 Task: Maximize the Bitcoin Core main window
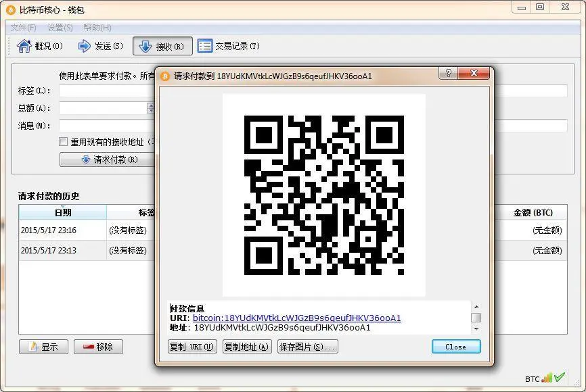pyautogui.click(x=540, y=7)
